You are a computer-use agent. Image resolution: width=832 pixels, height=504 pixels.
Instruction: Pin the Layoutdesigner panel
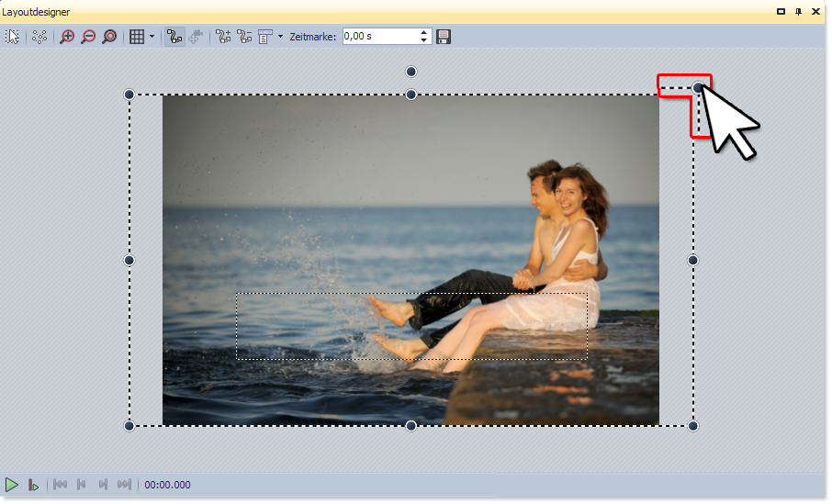point(799,11)
